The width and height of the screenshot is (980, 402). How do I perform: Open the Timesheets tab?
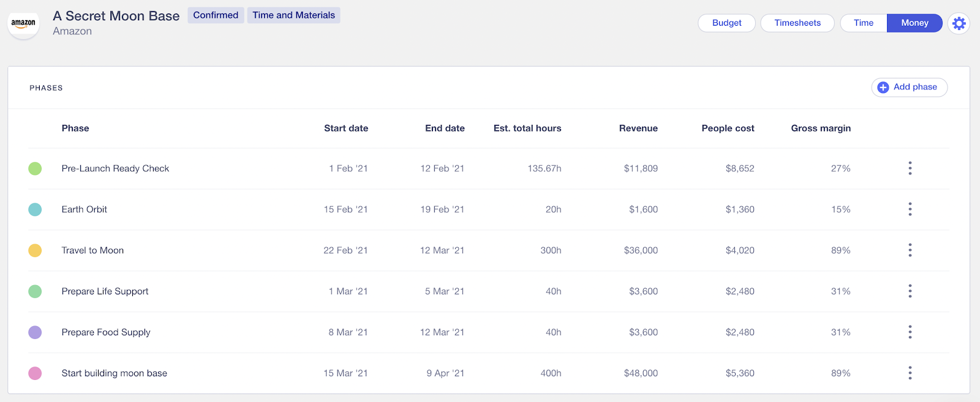pos(797,23)
